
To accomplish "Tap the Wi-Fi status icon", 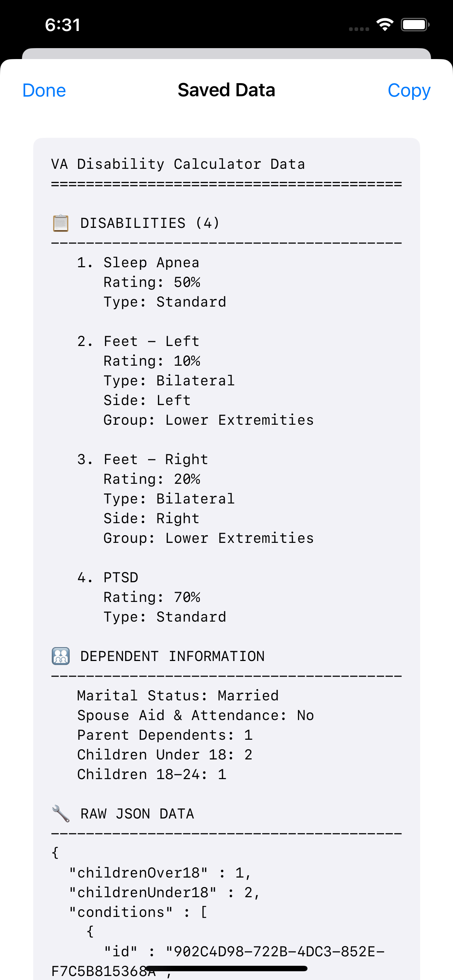I will tap(384, 25).
